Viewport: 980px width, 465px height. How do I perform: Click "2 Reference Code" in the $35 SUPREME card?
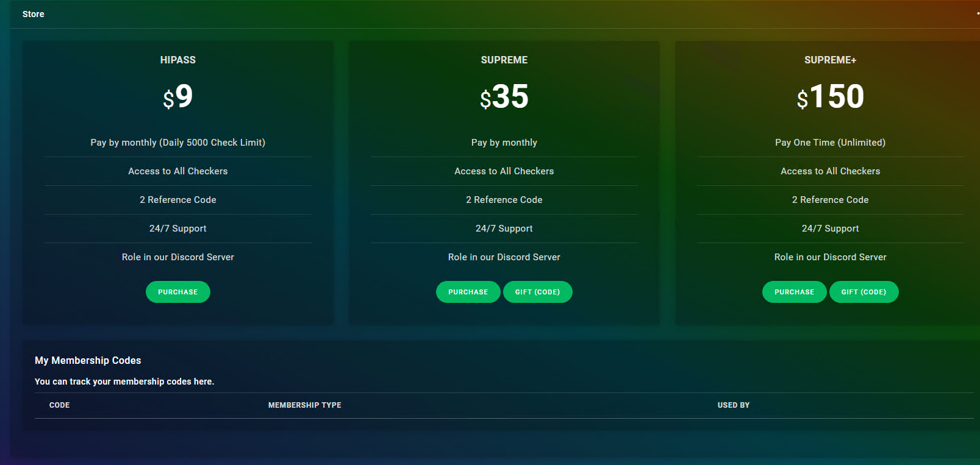pos(504,200)
